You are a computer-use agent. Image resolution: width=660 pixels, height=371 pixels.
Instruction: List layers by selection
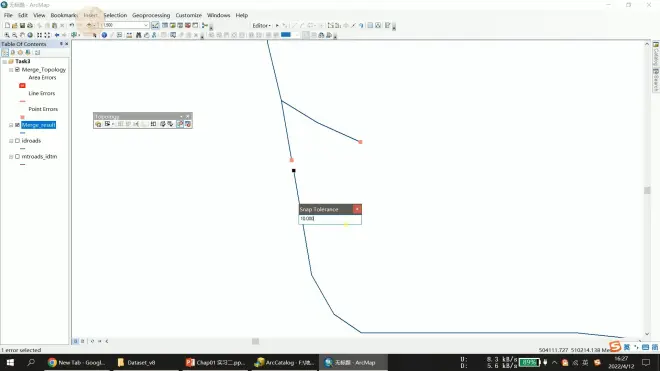28,53
